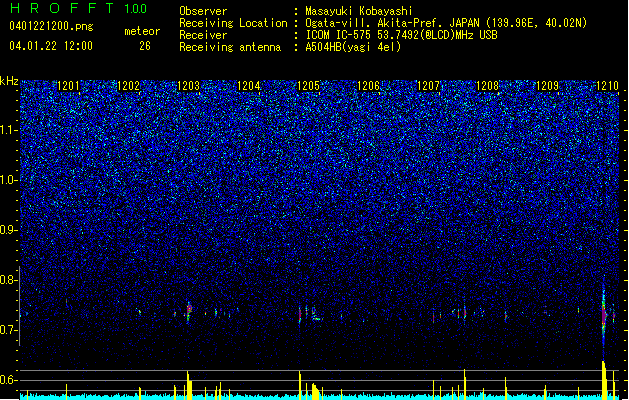Screen dimensions: 629x400
Task: Click the strong meteor echo near 1210
Action: click(604, 313)
